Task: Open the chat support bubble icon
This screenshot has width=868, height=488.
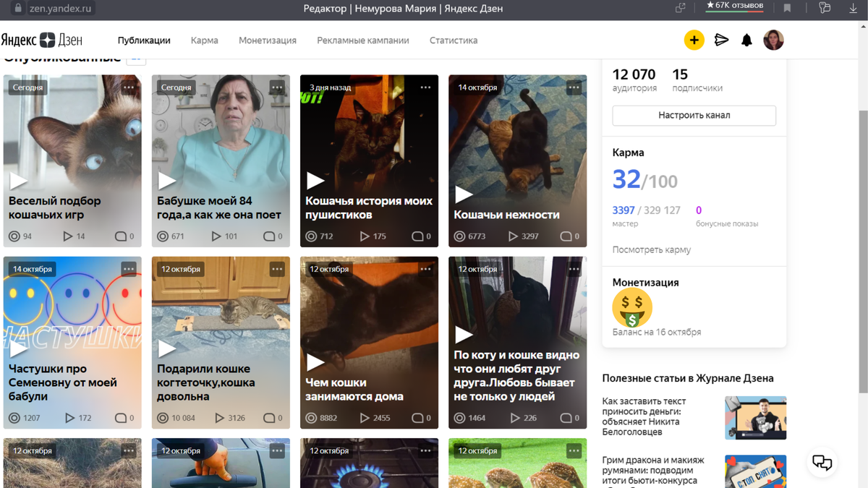Action: (822, 463)
